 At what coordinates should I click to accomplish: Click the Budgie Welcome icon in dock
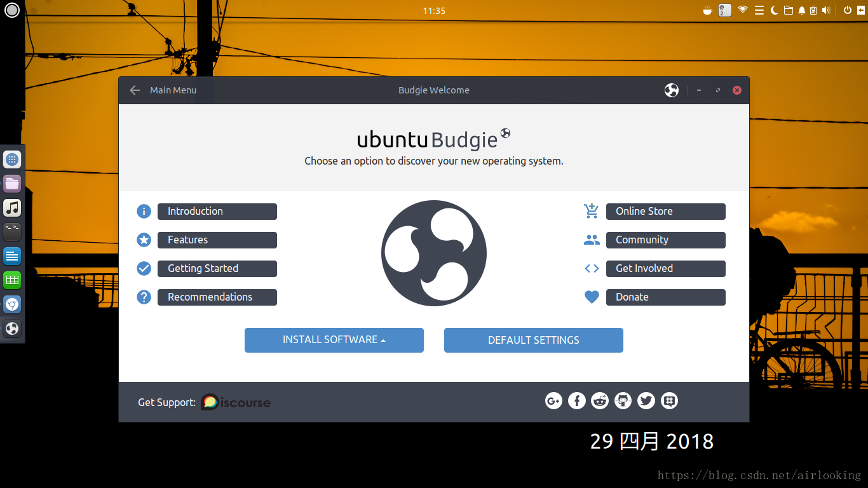tap(12, 329)
